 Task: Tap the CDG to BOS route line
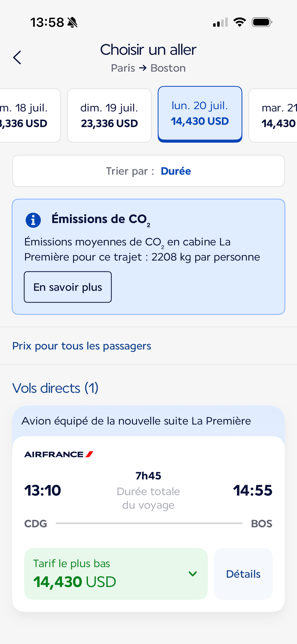coord(149,523)
